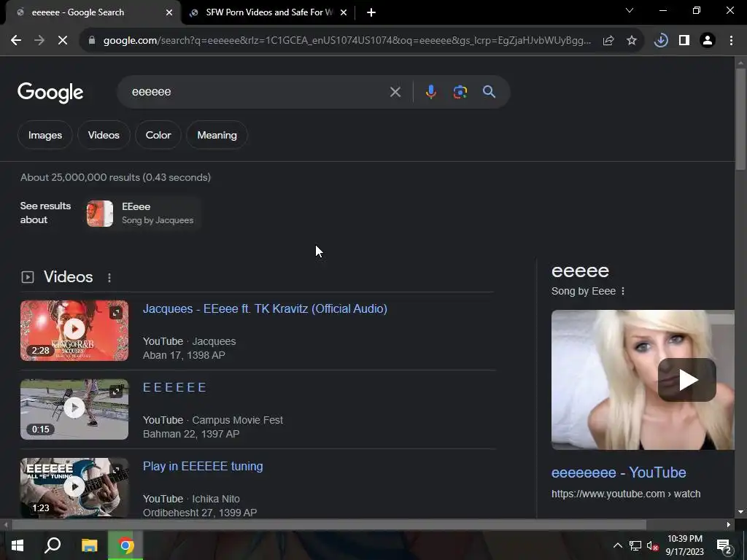Click the scroll down arrow
The width and height of the screenshot is (747, 560).
point(740,512)
